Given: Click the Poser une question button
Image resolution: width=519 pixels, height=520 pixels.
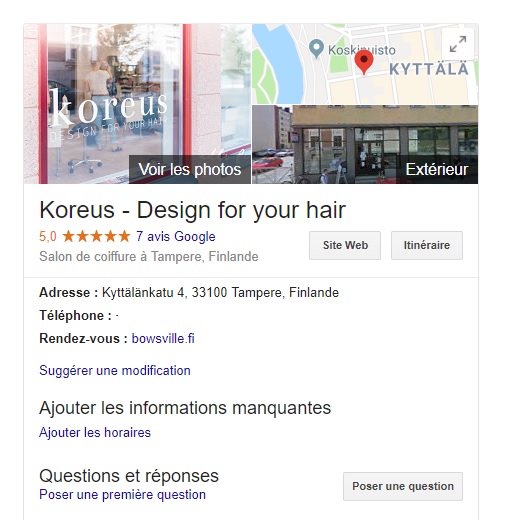Looking at the screenshot, I should [x=403, y=486].
